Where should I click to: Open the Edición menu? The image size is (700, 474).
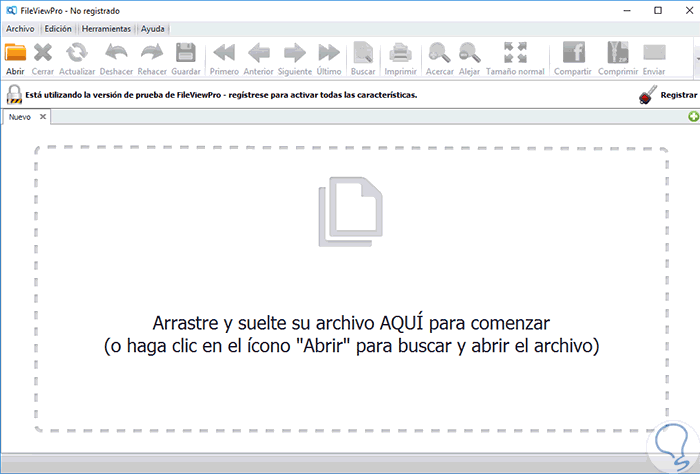pos(58,29)
